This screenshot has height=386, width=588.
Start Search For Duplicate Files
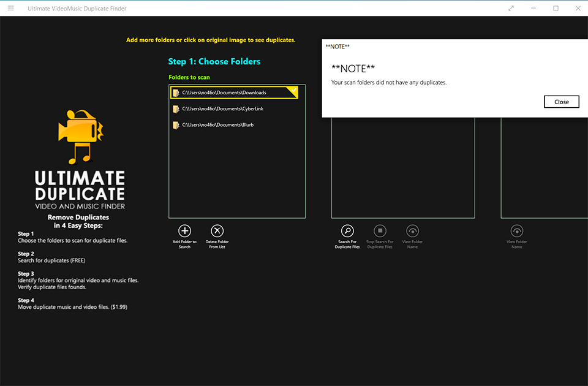pyautogui.click(x=347, y=231)
